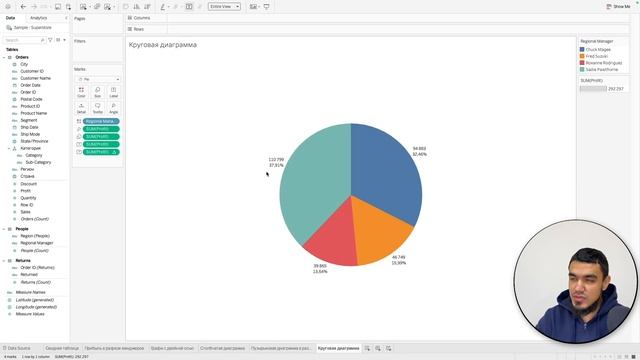Click the Angle button on Marks card
The image size is (640, 360).
coord(113,108)
